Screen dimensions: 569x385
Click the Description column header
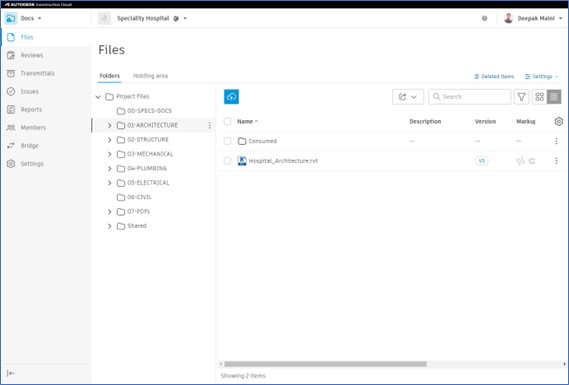coord(425,122)
